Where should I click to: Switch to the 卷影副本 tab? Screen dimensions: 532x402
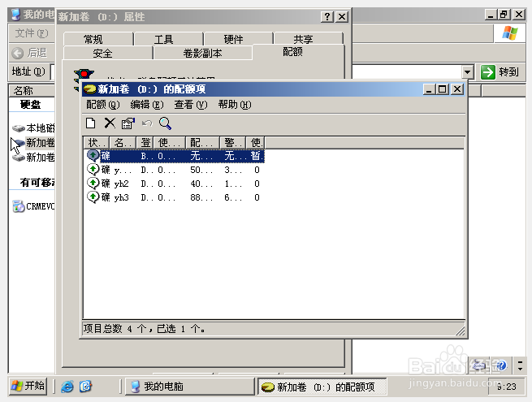(202, 54)
